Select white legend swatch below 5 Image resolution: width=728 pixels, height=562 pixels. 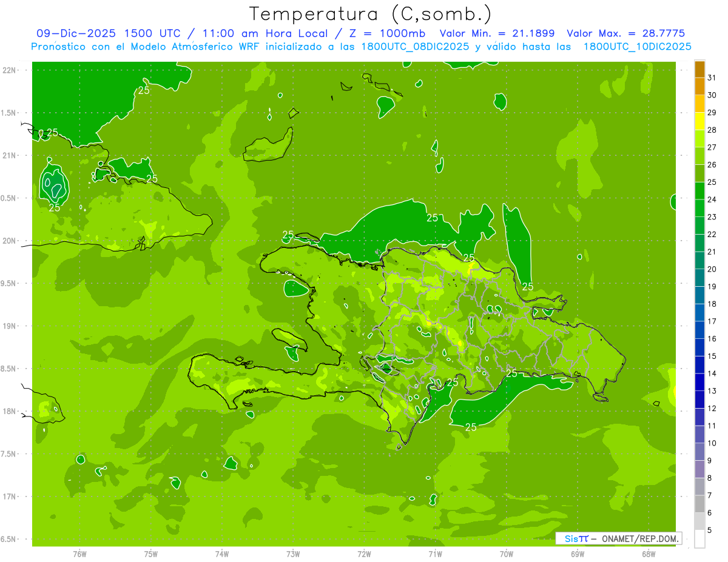click(x=699, y=539)
